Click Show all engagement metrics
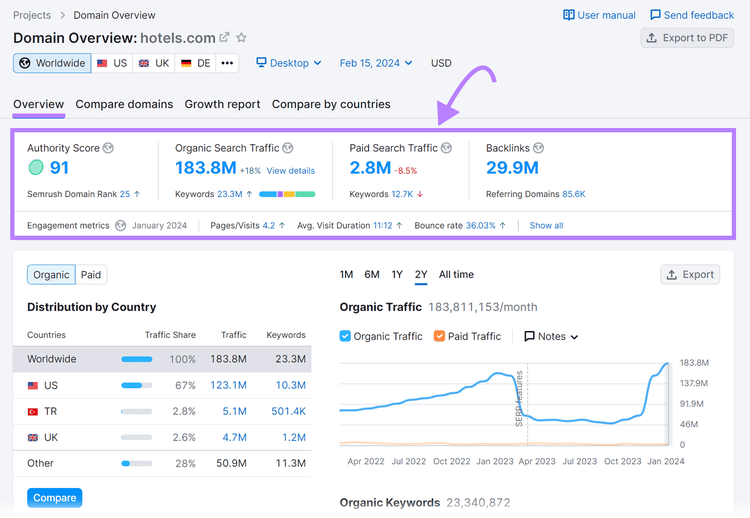 tap(546, 225)
